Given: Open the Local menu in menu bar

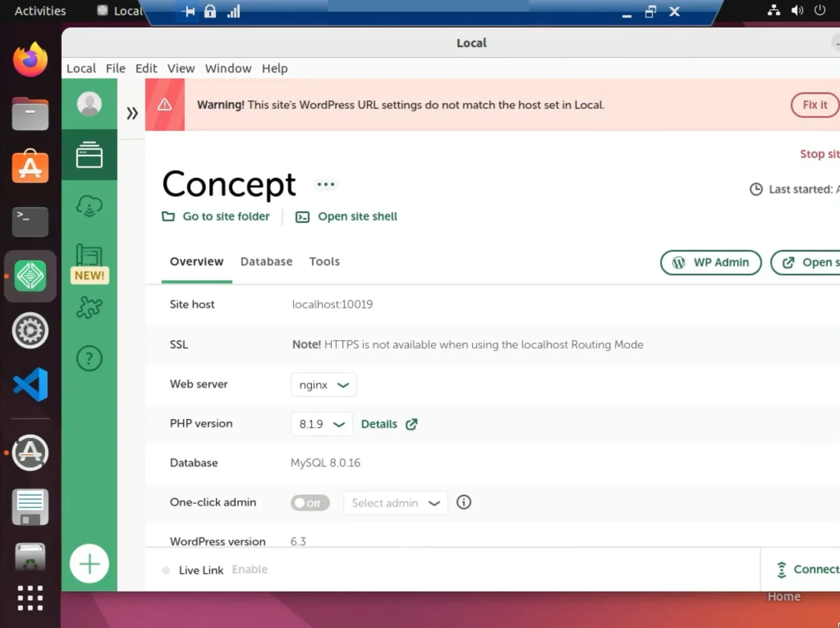Looking at the screenshot, I should [x=81, y=68].
